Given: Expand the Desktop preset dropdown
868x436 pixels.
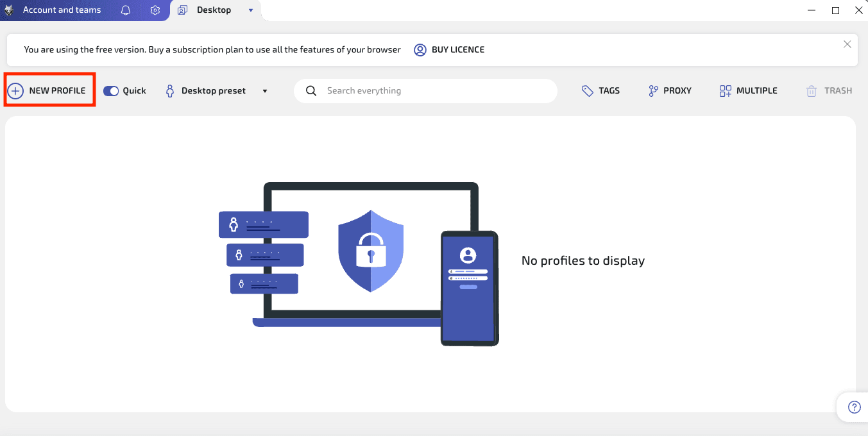Looking at the screenshot, I should point(264,90).
